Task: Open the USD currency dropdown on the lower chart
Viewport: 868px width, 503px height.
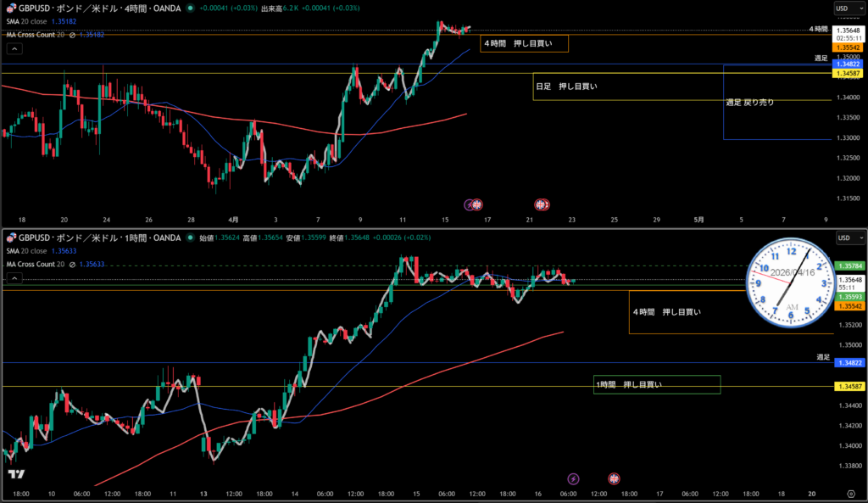Action: pyautogui.click(x=844, y=238)
